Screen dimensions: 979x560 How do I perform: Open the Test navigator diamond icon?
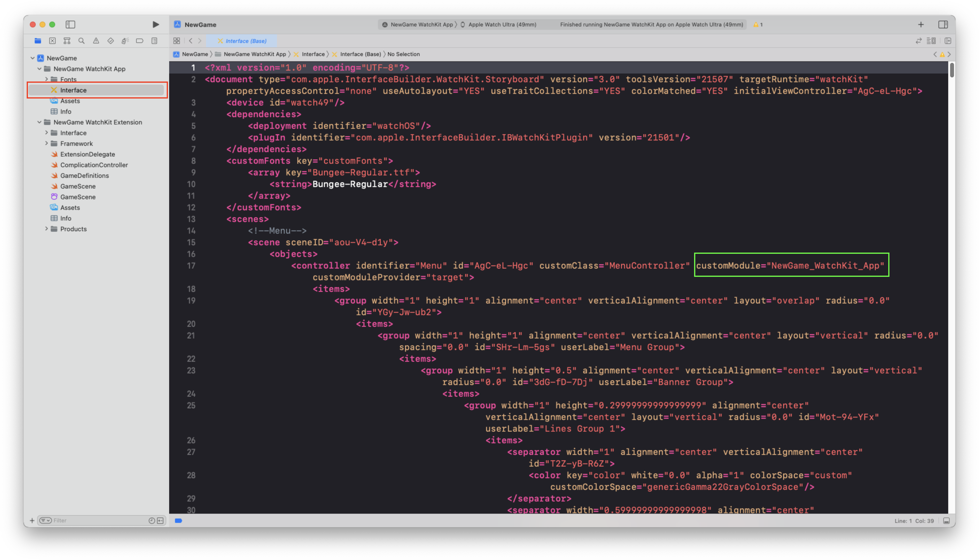pos(110,41)
